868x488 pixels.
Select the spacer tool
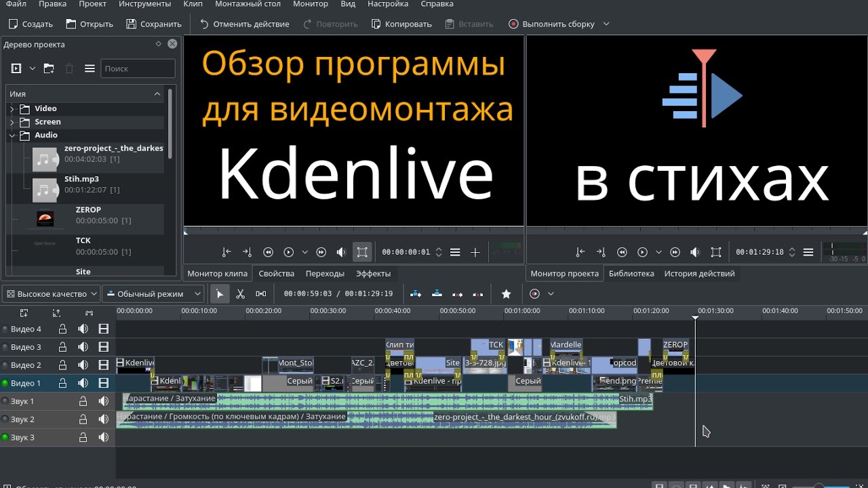[261, 294]
